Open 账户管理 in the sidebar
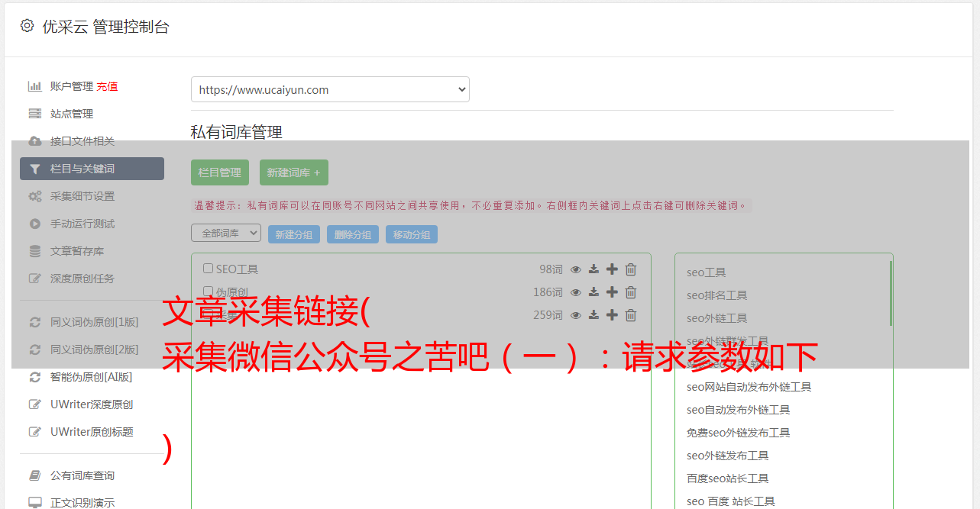 point(72,87)
